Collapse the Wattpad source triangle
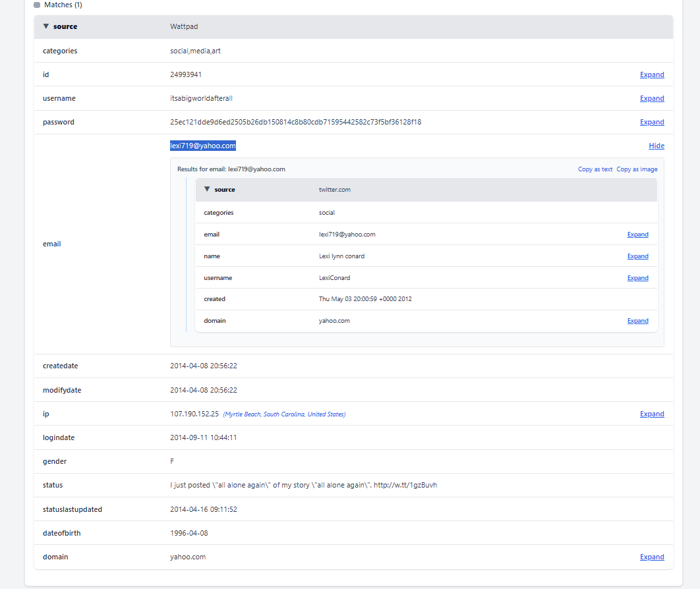Image resolution: width=700 pixels, height=589 pixels. point(45,27)
